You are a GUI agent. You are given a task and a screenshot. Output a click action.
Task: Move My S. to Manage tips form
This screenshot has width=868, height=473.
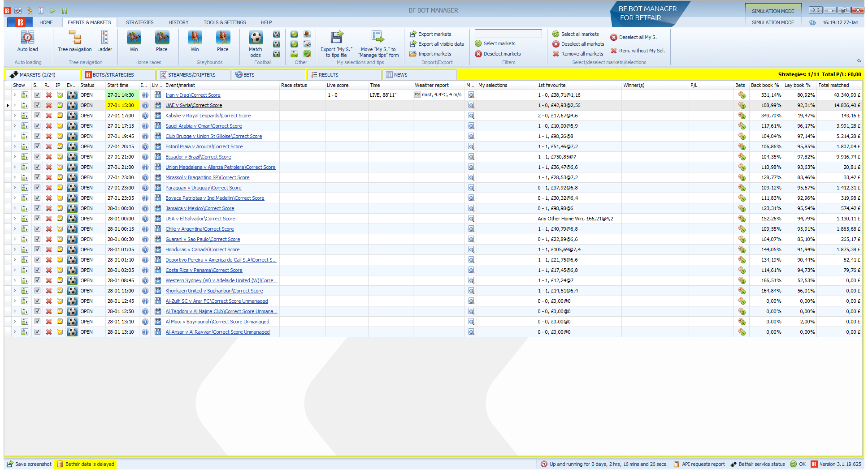[x=378, y=44]
